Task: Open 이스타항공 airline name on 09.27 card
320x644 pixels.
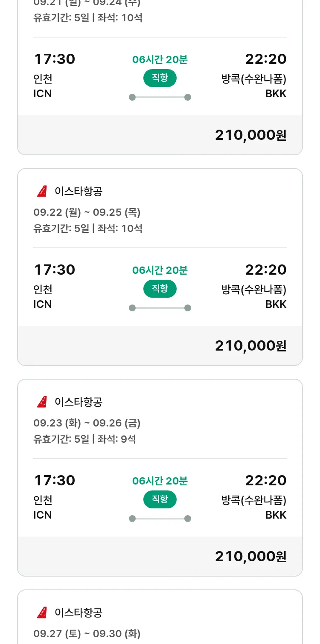Action: pos(79,612)
